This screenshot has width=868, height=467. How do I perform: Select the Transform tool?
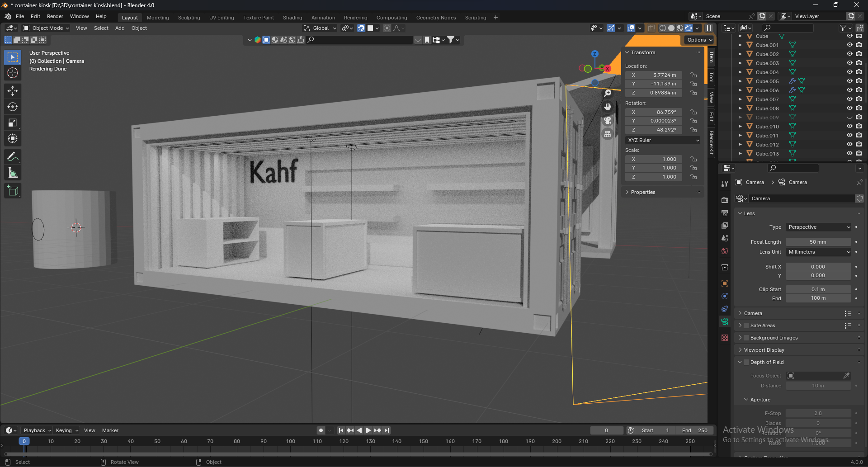(13, 138)
